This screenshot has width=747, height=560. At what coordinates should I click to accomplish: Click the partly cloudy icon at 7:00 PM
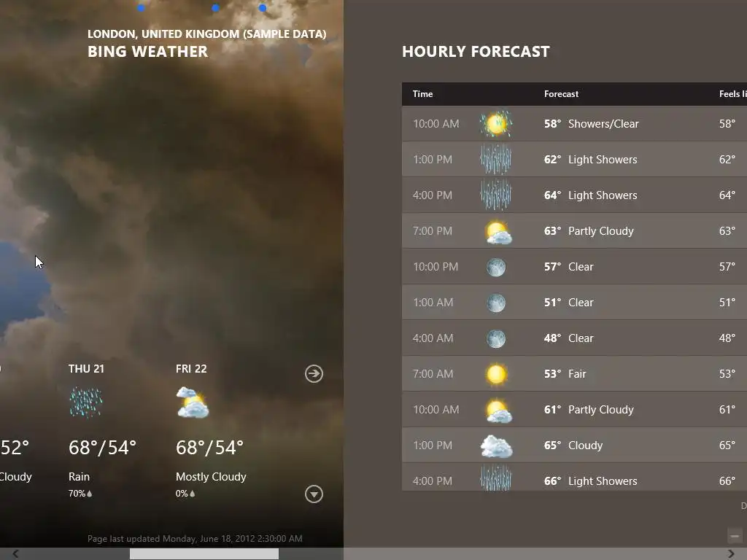click(498, 233)
